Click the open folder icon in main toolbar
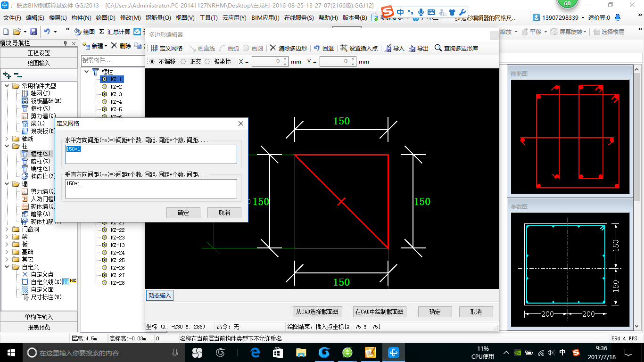This screenshot has height=362, width=644. [x=17, y=32]
